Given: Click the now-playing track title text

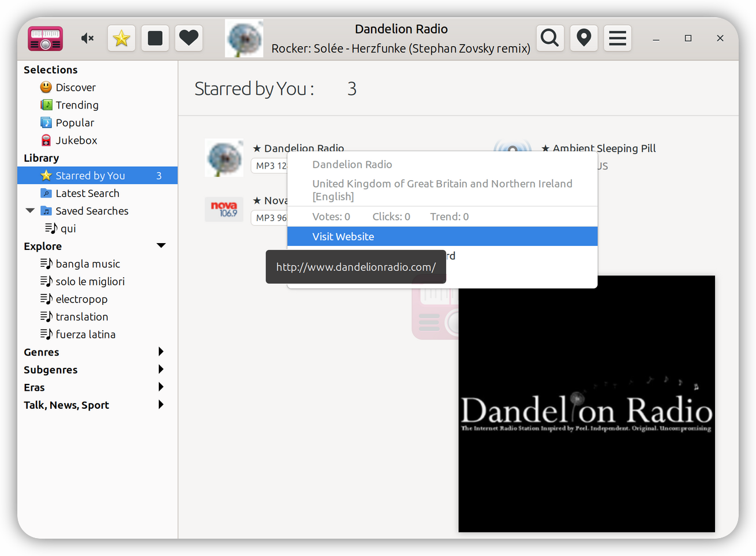Looking at the screenshot, I should [x=401, y=48].
